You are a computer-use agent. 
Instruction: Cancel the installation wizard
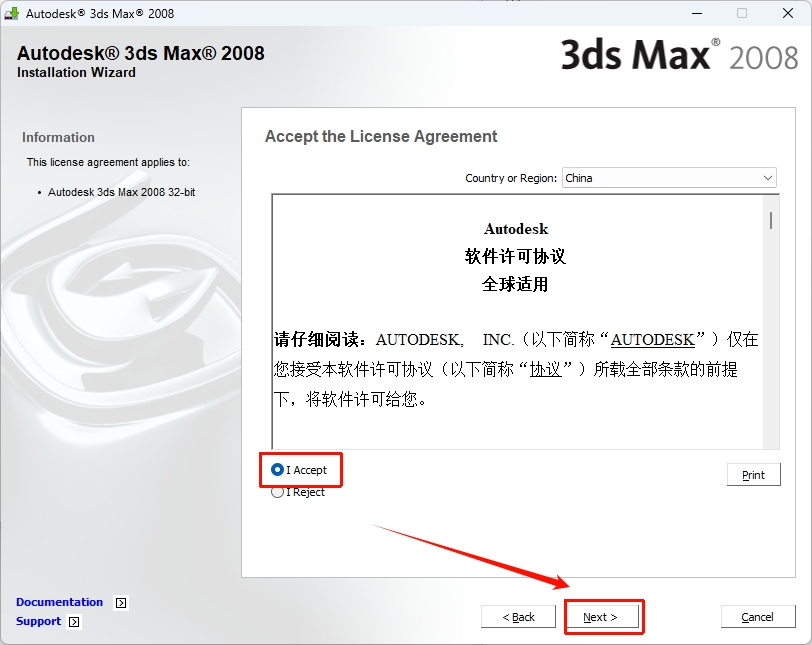(758, 616)
